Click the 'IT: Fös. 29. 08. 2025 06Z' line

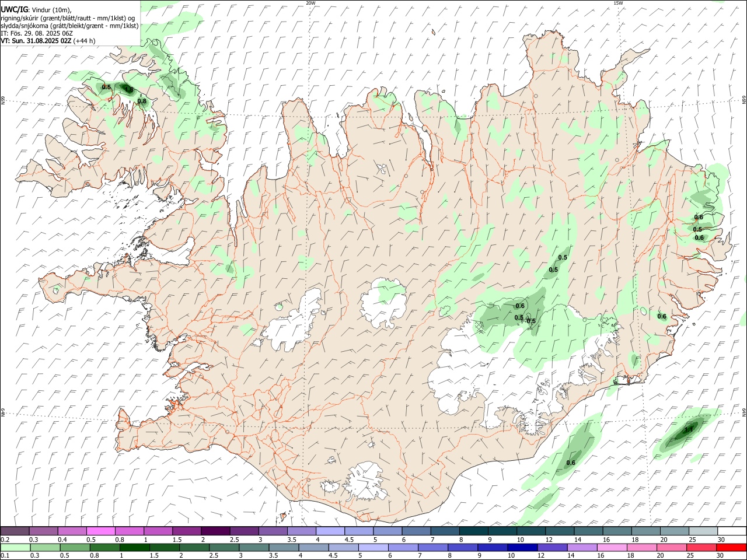(x=37, y=33)
